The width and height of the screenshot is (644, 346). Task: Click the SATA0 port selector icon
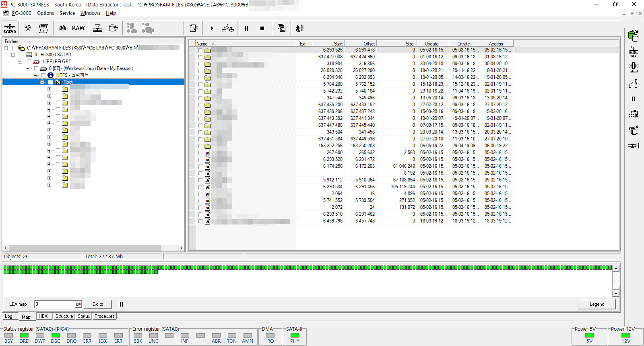pyautogui.click(x=10, y=29)
